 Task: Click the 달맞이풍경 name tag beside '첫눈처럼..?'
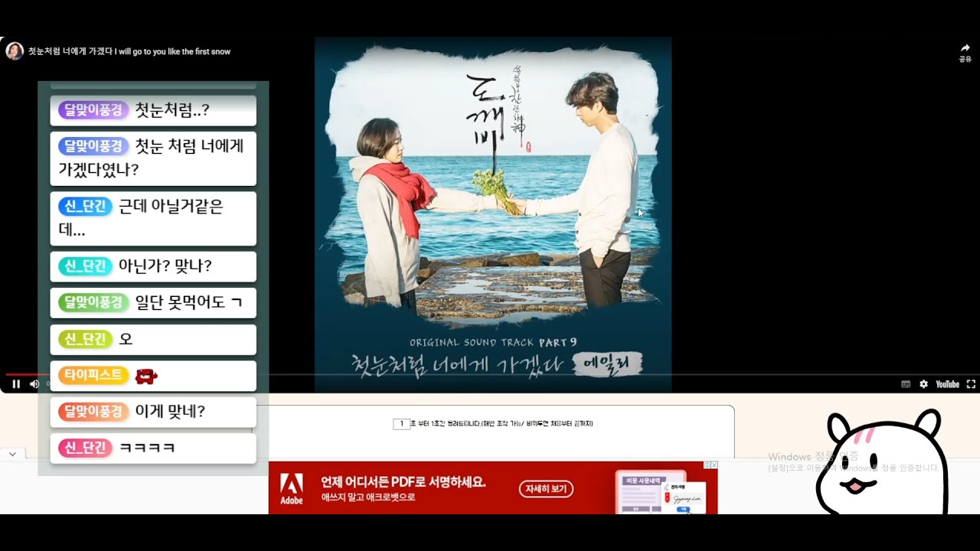click(93, 110)
